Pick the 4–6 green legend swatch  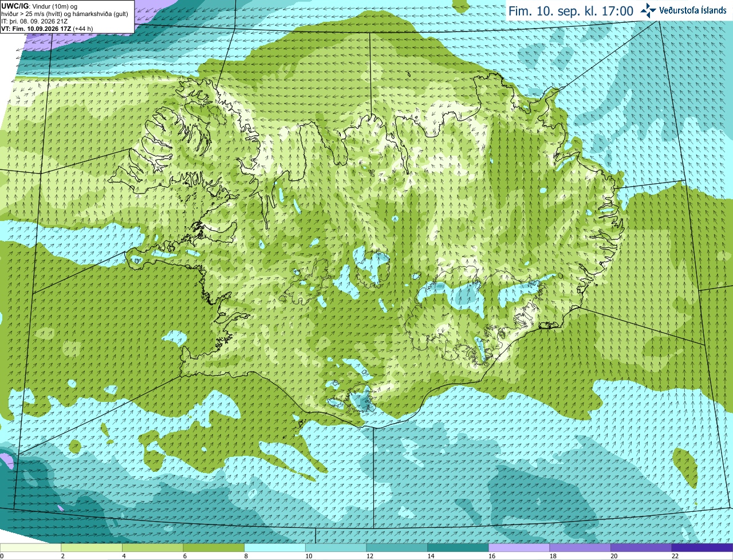pos(152,548)
